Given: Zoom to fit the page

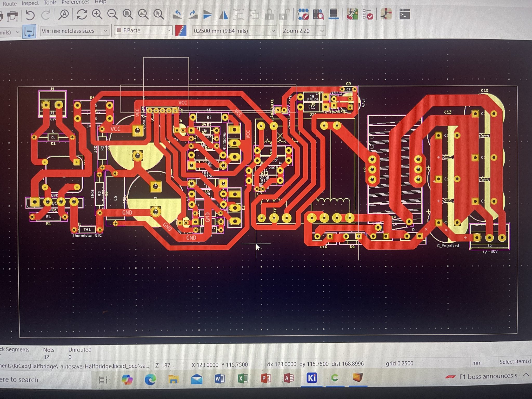Looking at the screenshot, I should pyautogui.click(x=128, y=15).
